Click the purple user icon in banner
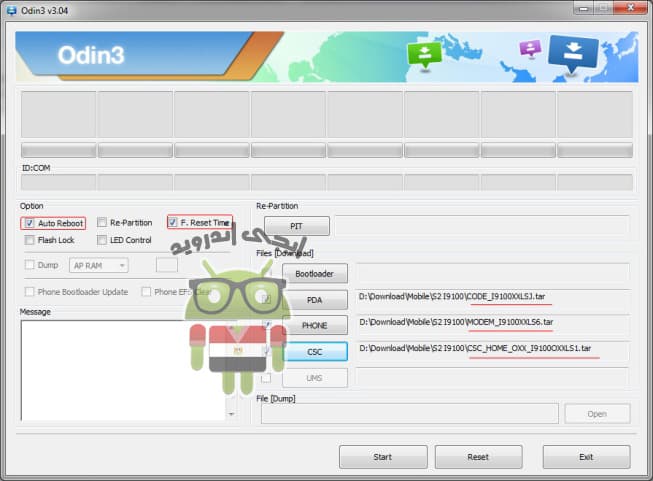Screen dimensions: 653x481 click(x=530, y=48)
